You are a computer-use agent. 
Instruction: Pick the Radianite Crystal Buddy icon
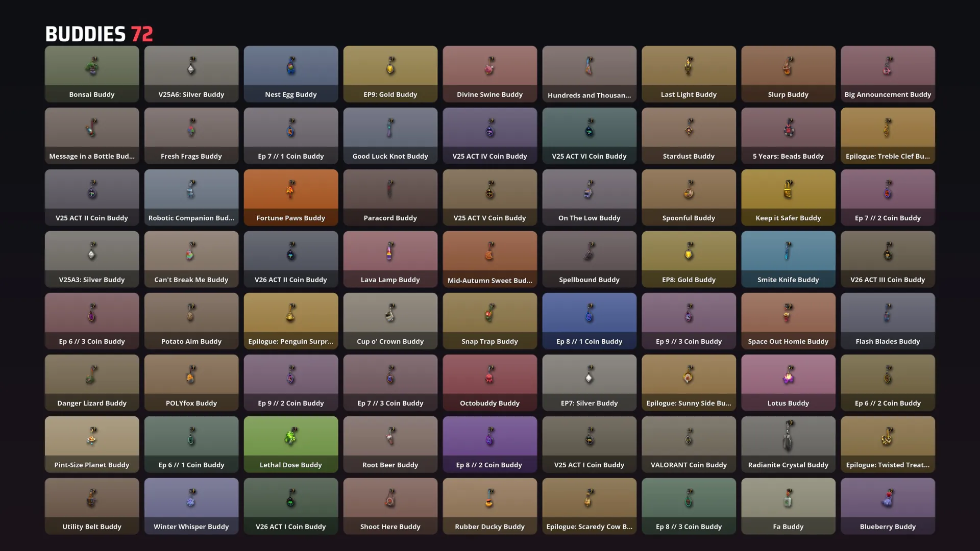(x=788, y=436)
